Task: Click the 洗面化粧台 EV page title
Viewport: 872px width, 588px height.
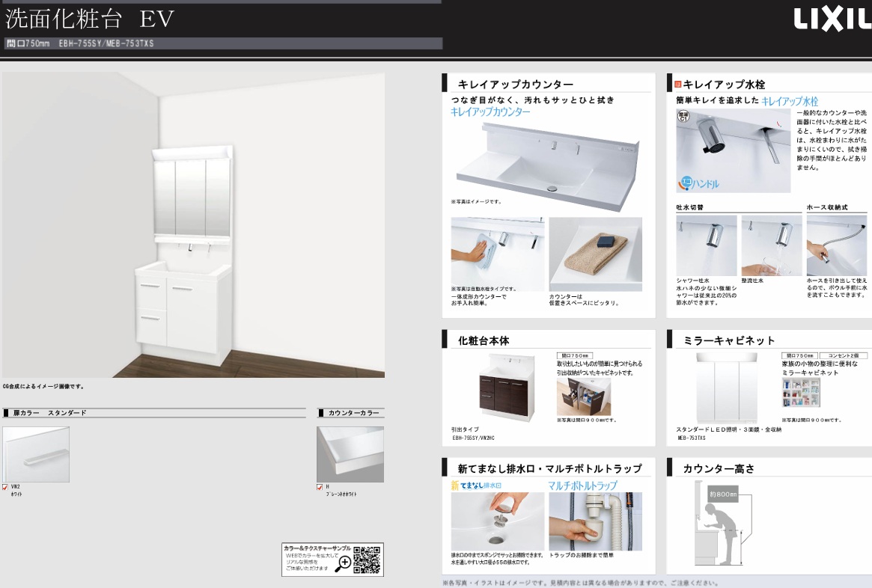Action: point(90,19)
